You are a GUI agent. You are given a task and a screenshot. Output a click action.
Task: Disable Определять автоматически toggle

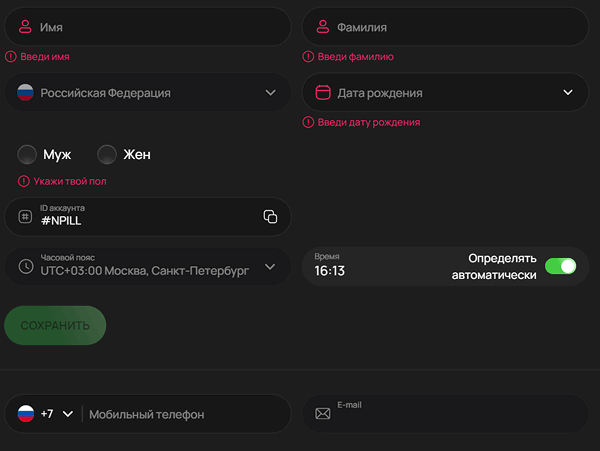(x=561, y=266)
